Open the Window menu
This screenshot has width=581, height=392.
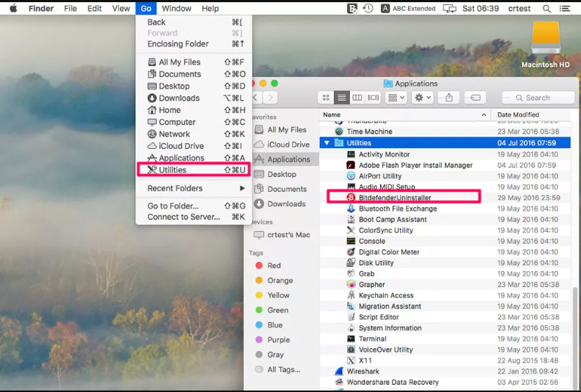[x=176, y=8]
